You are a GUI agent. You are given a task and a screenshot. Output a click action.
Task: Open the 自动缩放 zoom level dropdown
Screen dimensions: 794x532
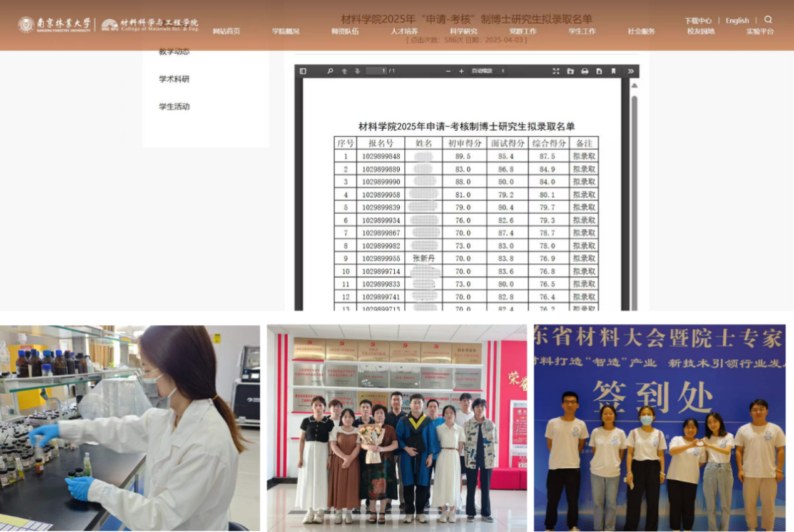pos(488,71)
